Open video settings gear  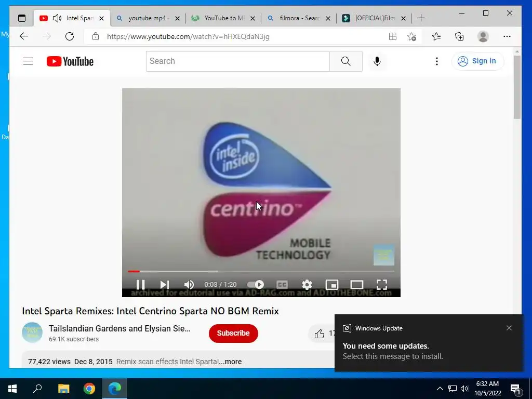[x=307, y=284]
